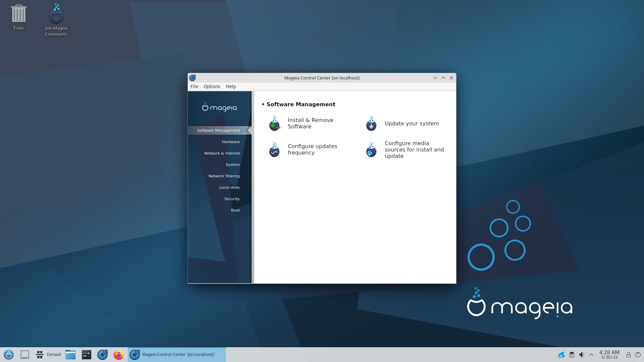Open Trash on the desktop
The height and width of the screenshot is (362, 644).
coord(18,17)
